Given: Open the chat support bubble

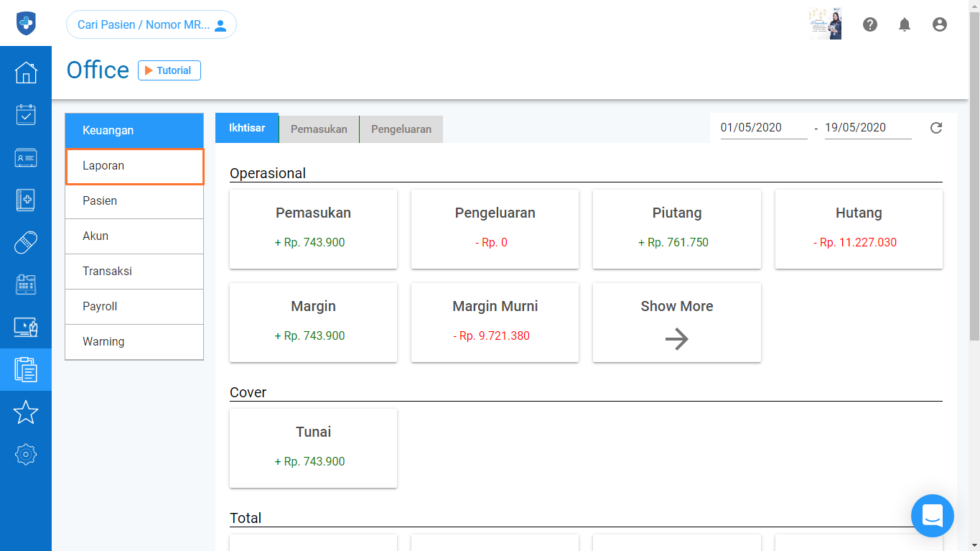Looking at the screenshot, I should pyautogui.click(x=933, y=515).
